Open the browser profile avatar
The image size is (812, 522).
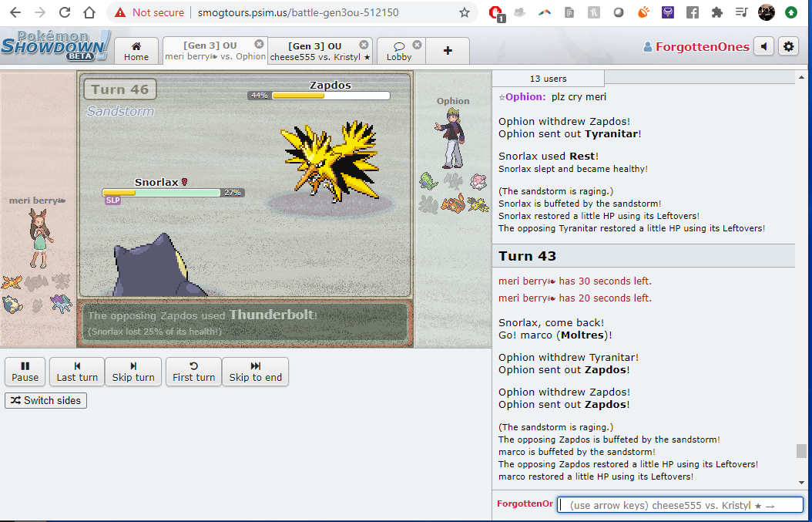[767, 12]
